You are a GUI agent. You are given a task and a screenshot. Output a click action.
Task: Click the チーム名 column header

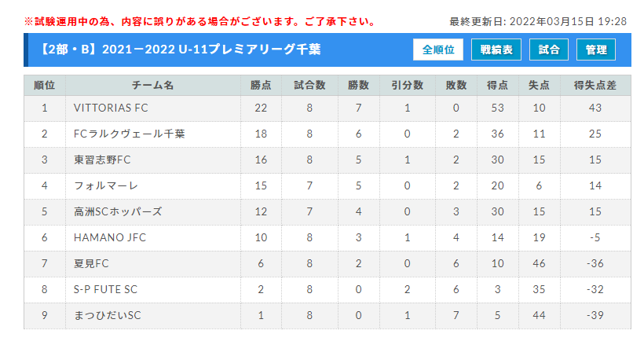point(153,85)
